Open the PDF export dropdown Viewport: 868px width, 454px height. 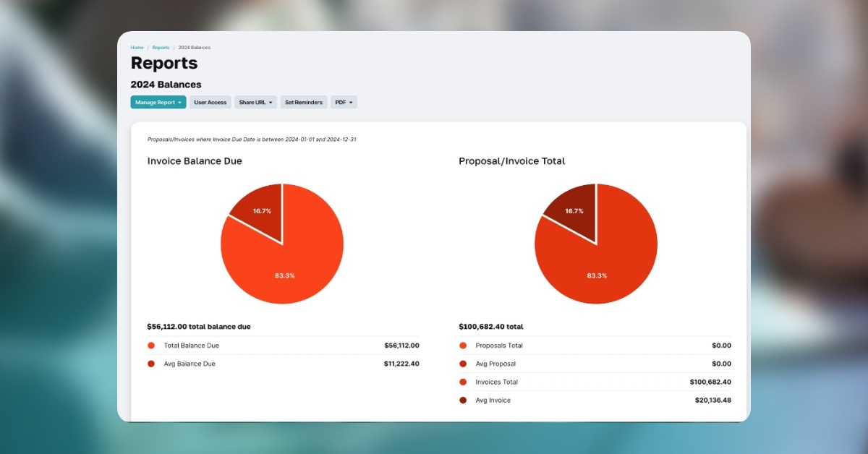coord(344,103)
